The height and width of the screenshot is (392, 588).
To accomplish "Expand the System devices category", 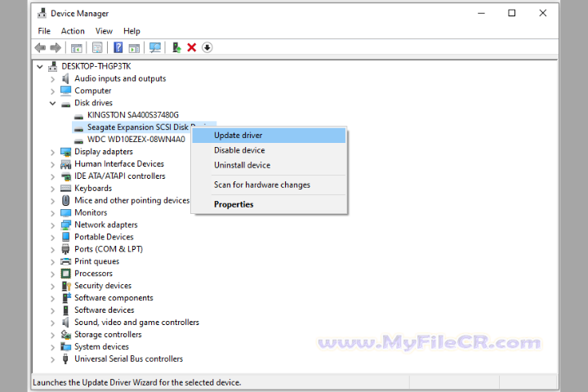I will (52, 347).
